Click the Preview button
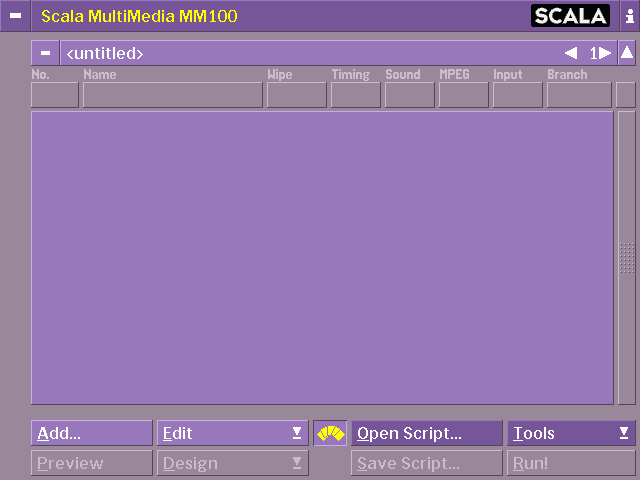The width and height of the screenshot is (640, 480). [x=91, y=463]
